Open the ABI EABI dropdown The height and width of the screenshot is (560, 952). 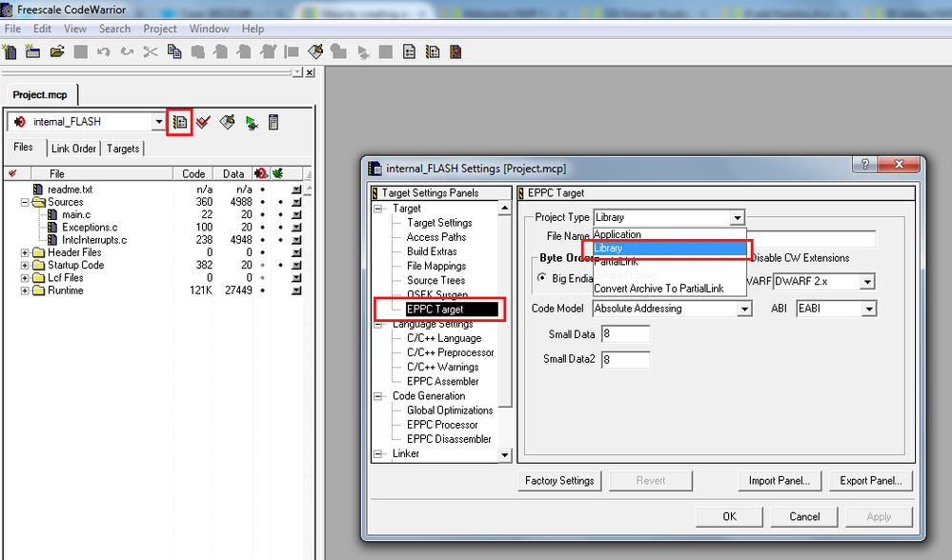click(869, 309)
